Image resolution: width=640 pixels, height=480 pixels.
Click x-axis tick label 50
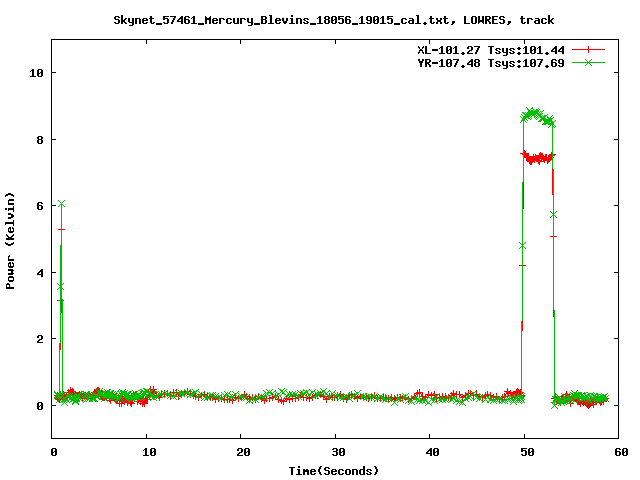tap(527, 452)
